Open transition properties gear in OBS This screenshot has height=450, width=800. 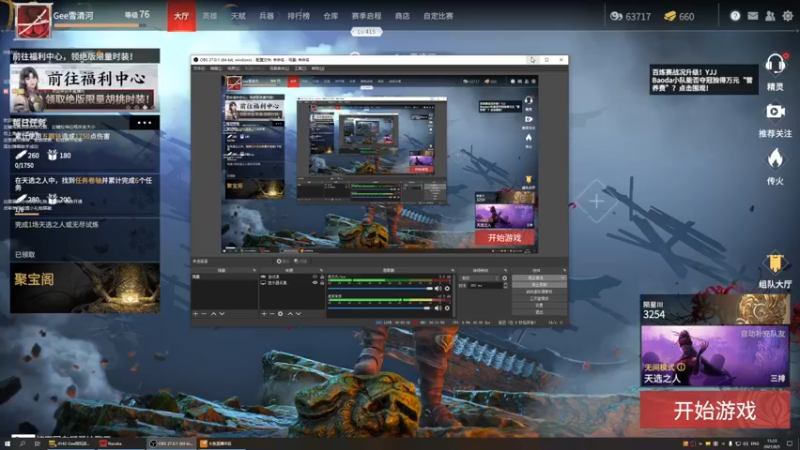[505, 278]
